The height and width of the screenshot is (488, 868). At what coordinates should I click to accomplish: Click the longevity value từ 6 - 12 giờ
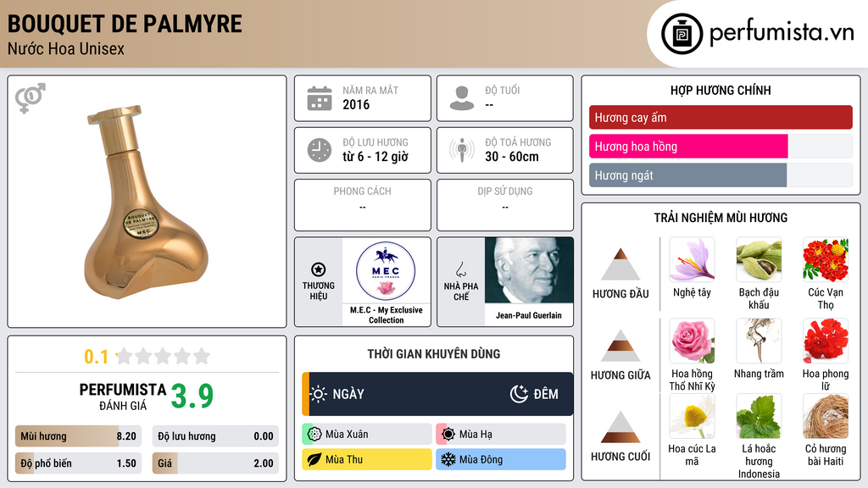(x=376, y=157)
